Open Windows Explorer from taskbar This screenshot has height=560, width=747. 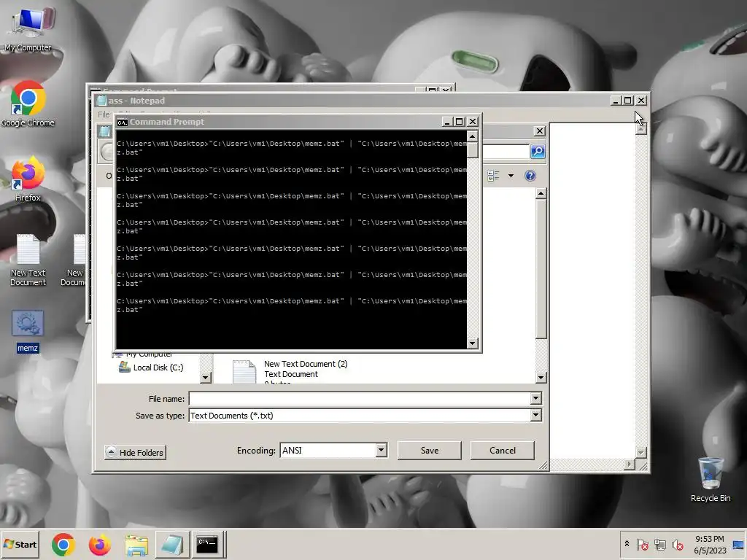click(136, 544)
